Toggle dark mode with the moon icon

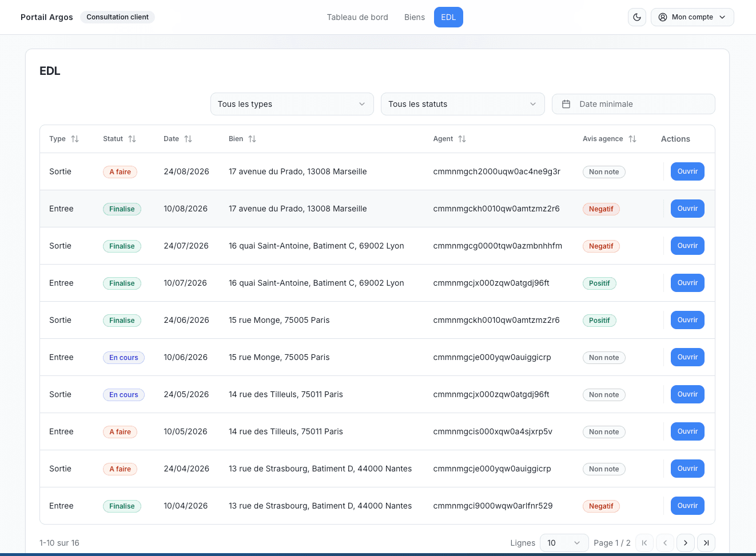[x=637, y=17]
